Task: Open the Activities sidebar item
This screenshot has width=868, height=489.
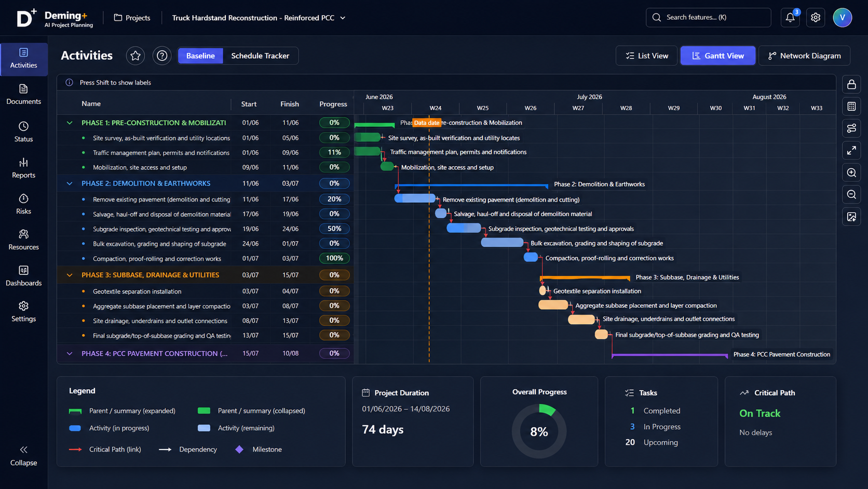Action: (x=24, y=59)
